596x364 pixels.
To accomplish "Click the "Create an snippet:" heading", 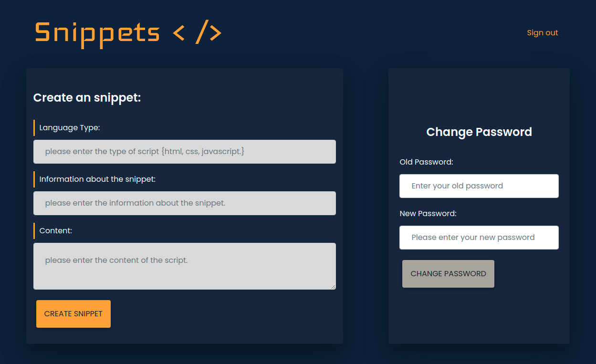I will click(x=87, y=98).
